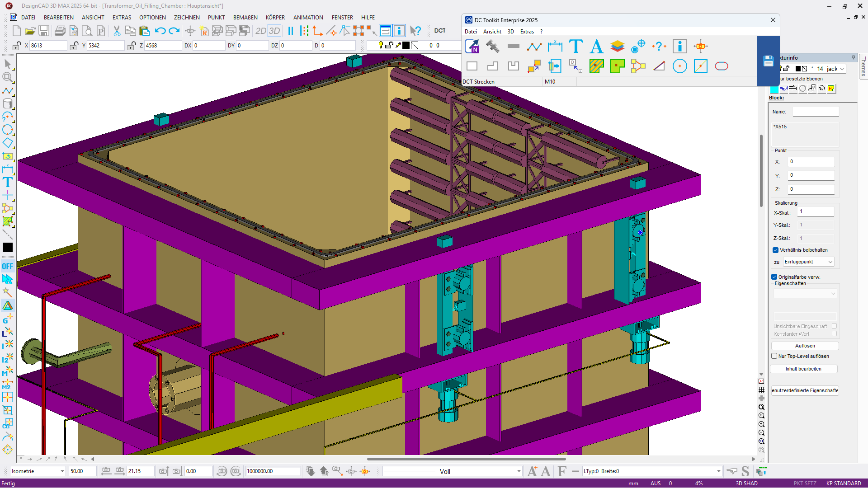868x488 pixels.
Task: Select the large blue T text tool
Action: pos(576,46)
